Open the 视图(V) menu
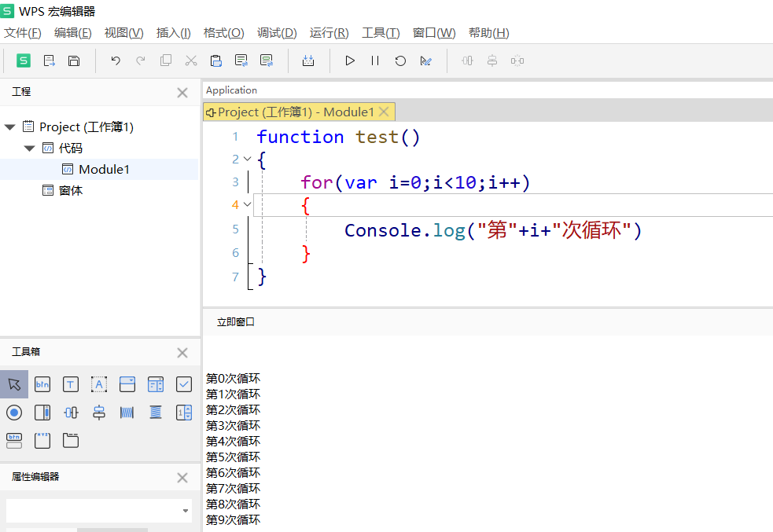Screen dimensions: 773x532 click(123, 33)
